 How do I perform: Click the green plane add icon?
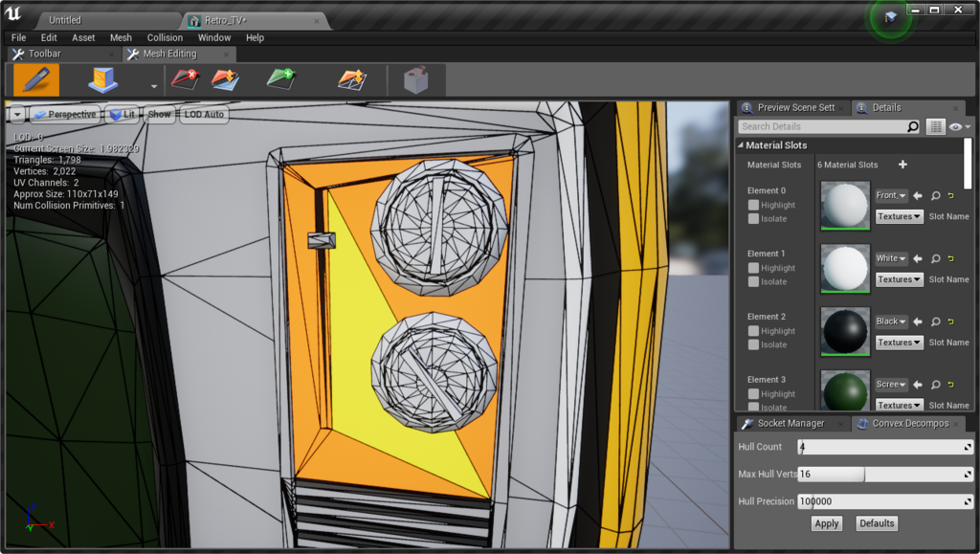coord(281,80)
